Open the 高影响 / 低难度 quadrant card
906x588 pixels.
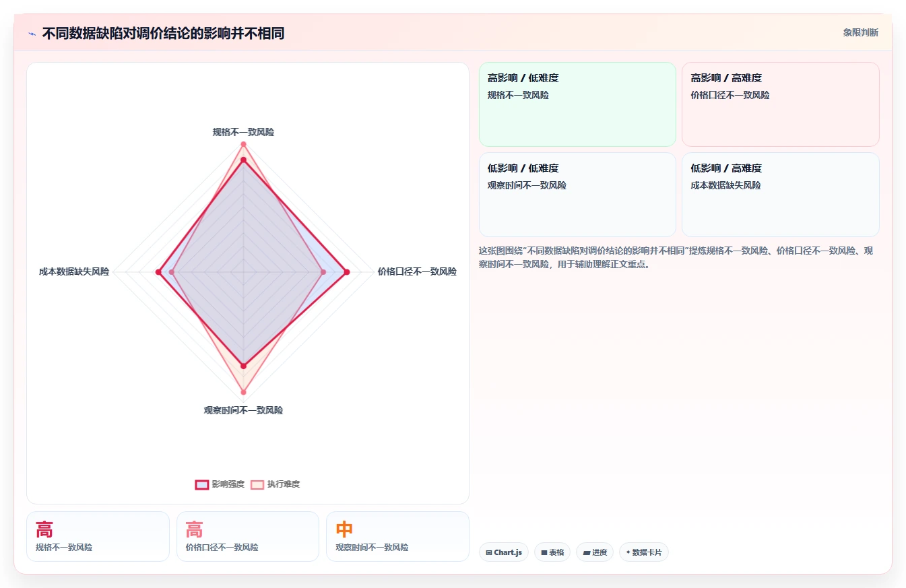coord(577,104)
